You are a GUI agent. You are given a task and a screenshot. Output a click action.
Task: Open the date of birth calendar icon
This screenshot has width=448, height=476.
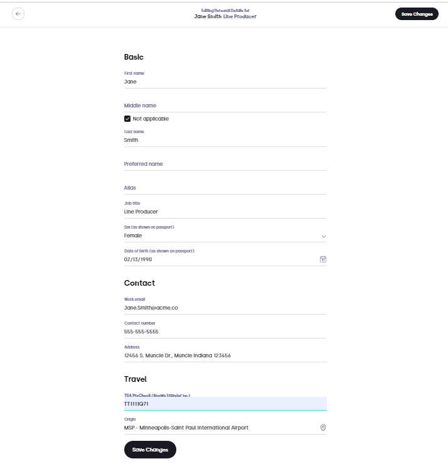coord(323,259)
